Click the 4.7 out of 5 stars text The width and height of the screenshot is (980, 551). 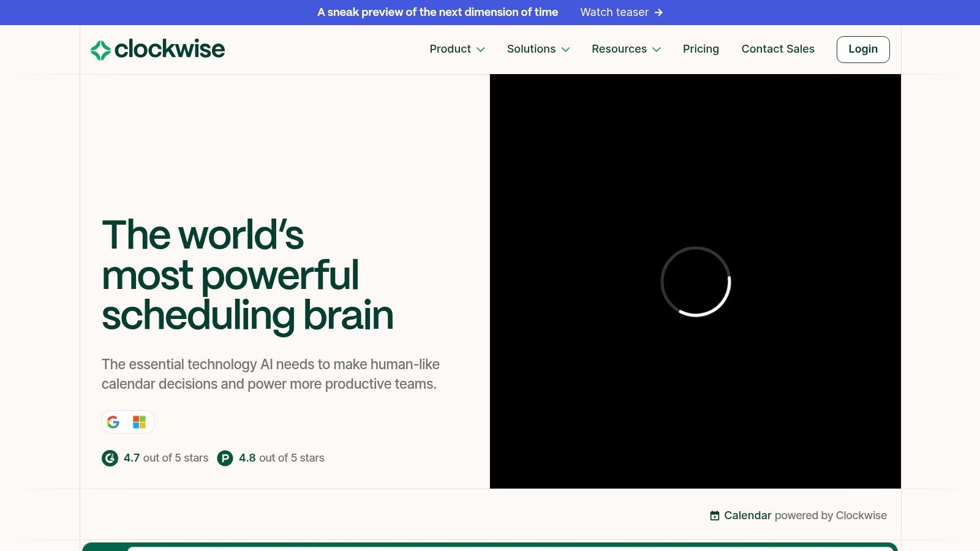tap(166, 458)
